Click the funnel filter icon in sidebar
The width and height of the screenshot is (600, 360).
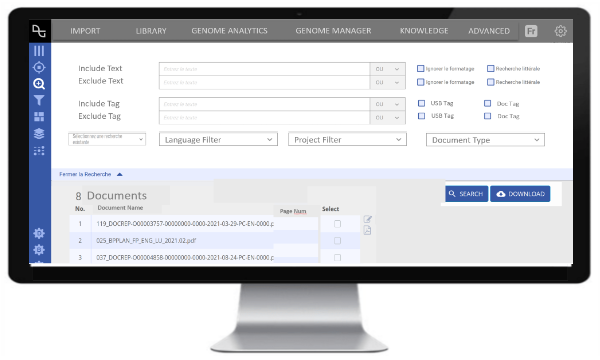[x=39, y=100]
